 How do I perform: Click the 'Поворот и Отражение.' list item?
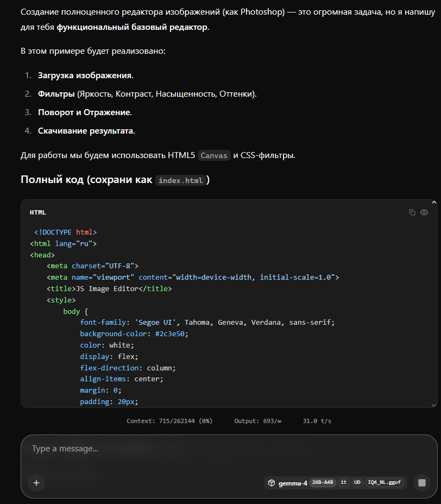point(85,112)
